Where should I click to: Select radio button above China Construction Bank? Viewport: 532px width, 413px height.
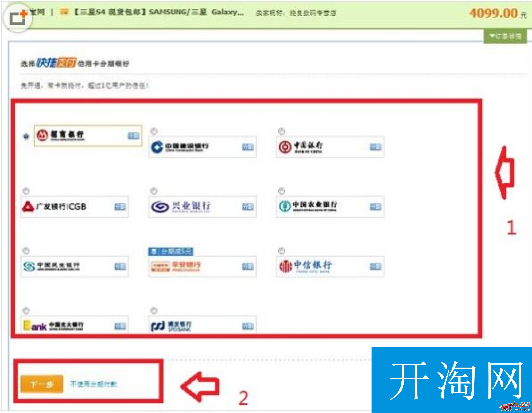(x=154, y=131)
